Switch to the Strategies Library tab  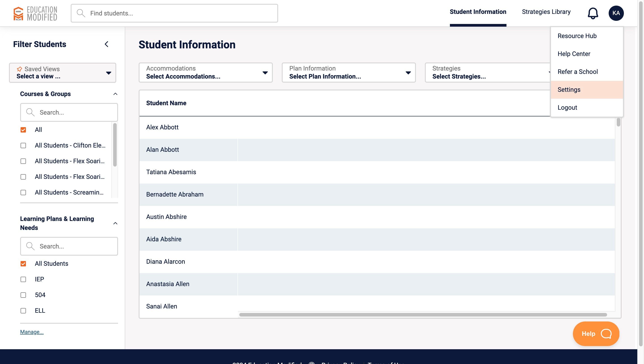coord(546,12)
